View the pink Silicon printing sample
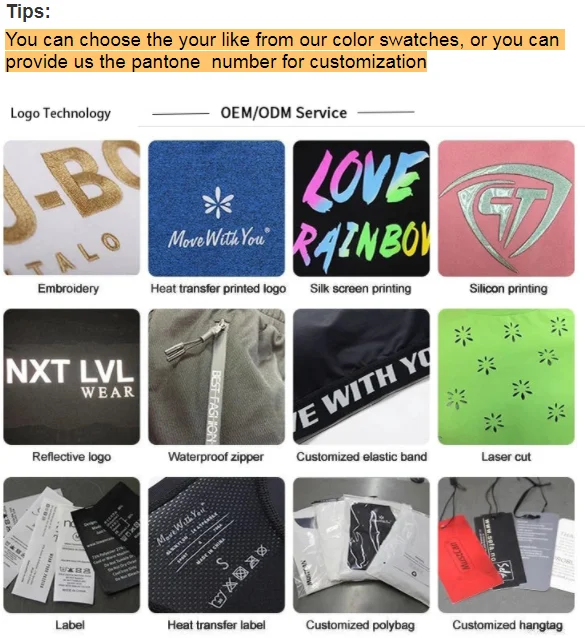The height and width of the screenshot is (638, 585). 506,208
